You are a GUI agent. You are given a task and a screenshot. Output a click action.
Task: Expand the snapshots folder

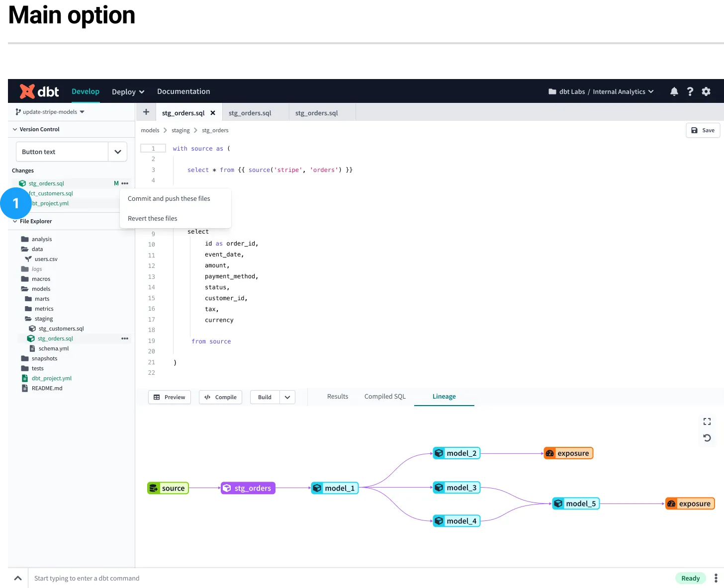[39, 358]
